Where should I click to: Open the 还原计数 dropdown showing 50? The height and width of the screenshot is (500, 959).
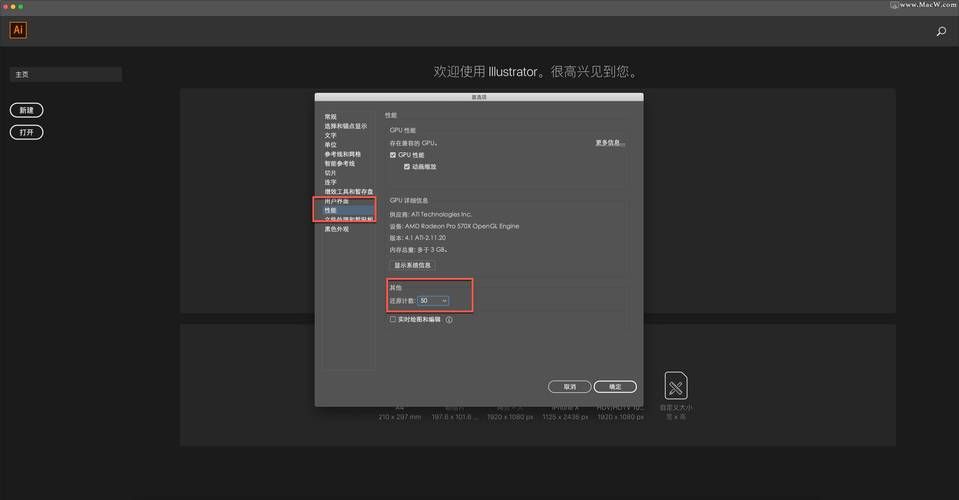click(434, 301)
